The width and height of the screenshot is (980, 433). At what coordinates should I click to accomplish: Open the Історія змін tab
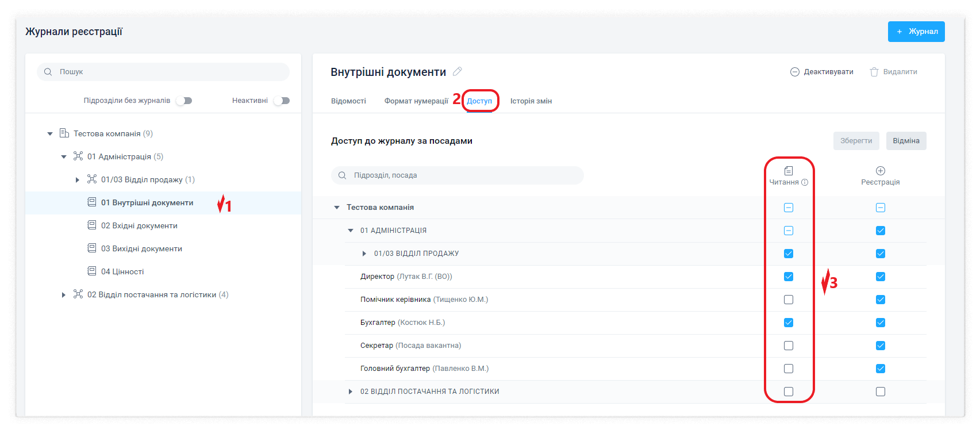tap(531, 101)
